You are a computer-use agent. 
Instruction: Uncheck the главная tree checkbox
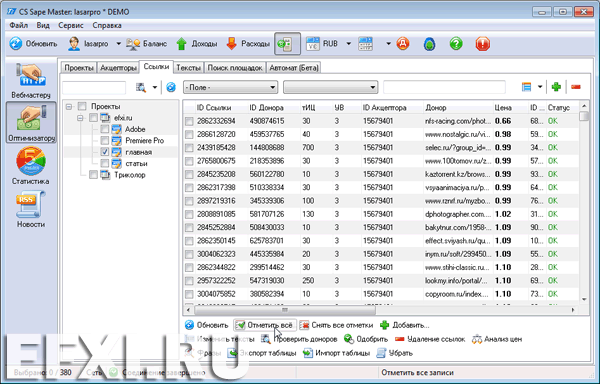click(x=104, y=152)
